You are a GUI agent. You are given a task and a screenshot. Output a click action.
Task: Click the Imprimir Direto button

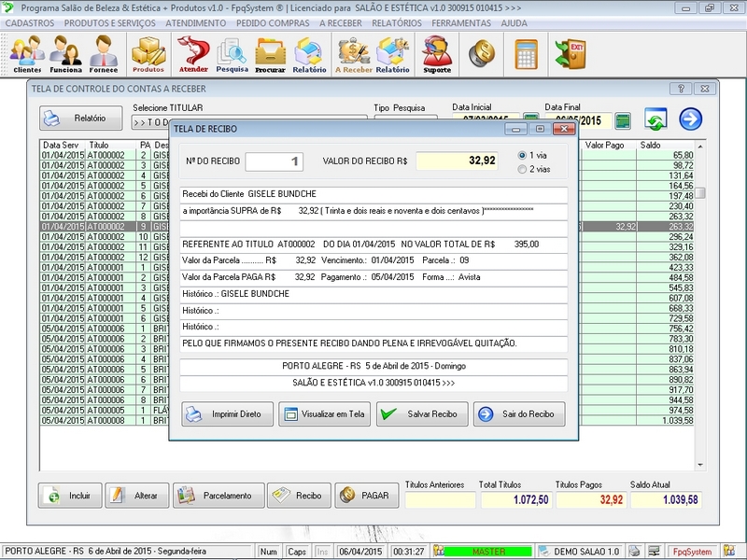pos(227,413)
